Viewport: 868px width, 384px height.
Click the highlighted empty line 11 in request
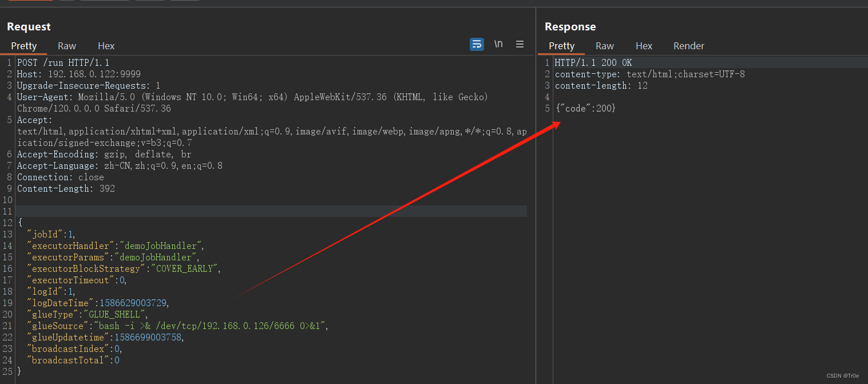tap(271, 212)
